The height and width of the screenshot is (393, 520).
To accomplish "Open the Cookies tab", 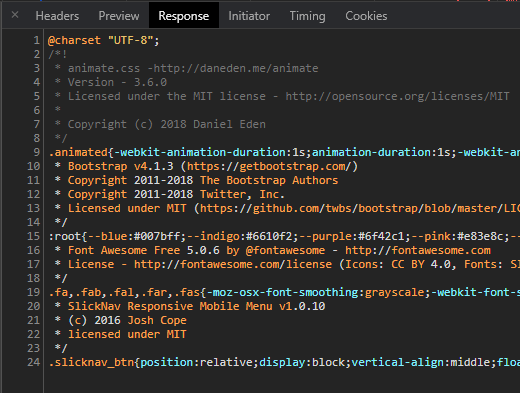I will point(366,16).
